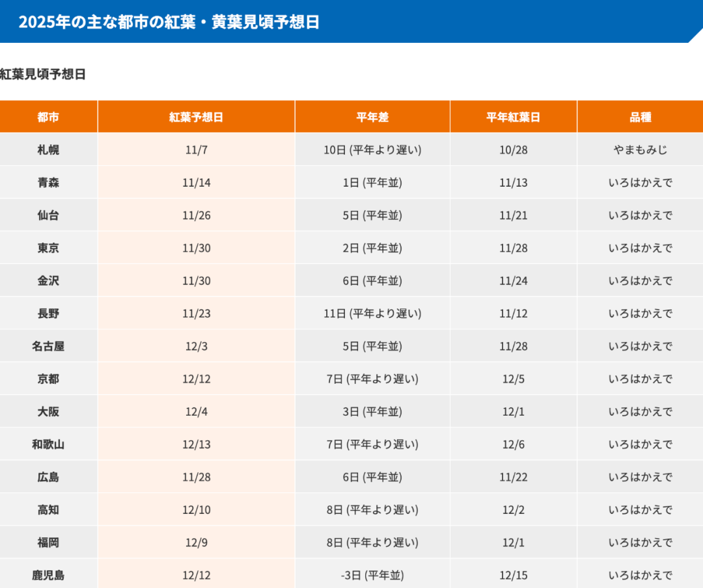Click the forecast date "12/4" for 大阪

click(197, 412)
